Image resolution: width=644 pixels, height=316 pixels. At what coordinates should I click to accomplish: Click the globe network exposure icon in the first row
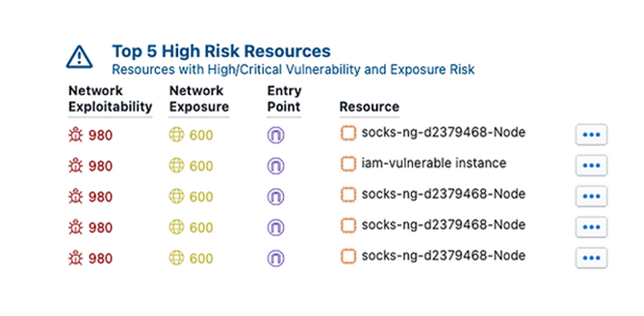point(176,135)
